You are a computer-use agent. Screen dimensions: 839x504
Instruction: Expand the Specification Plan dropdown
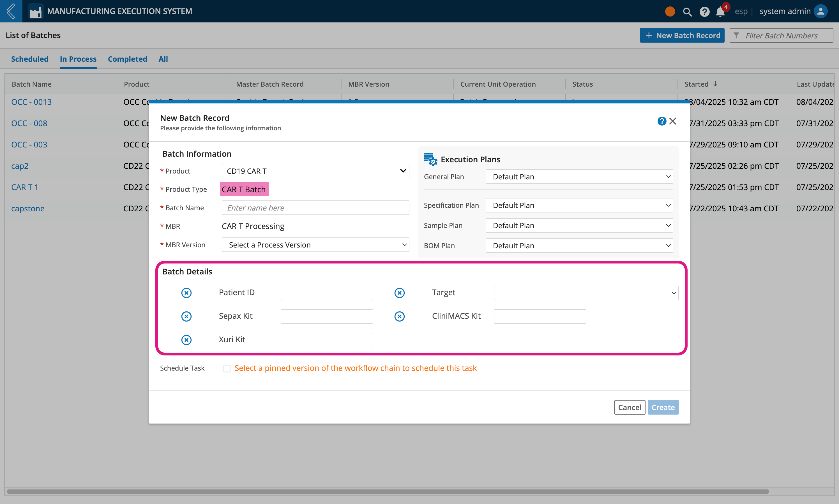579,205
